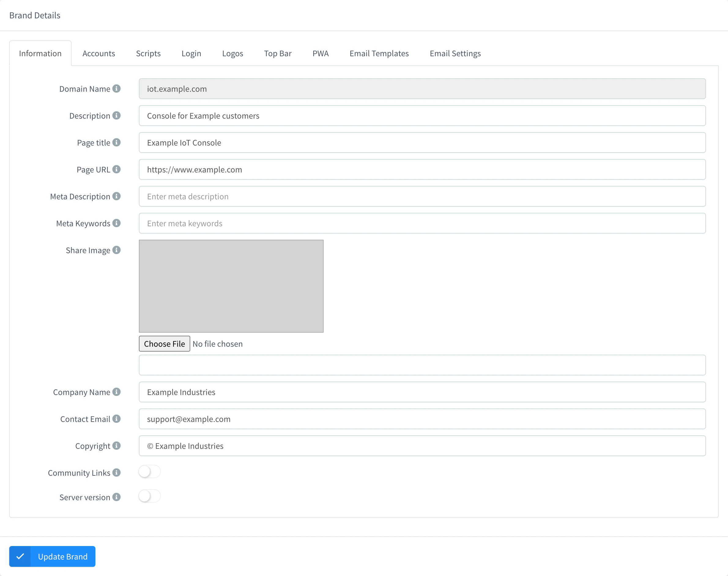This screenshot has width=728, height=576.
Task: Click the 'No file chosen' text
Action: coord(217,344)
